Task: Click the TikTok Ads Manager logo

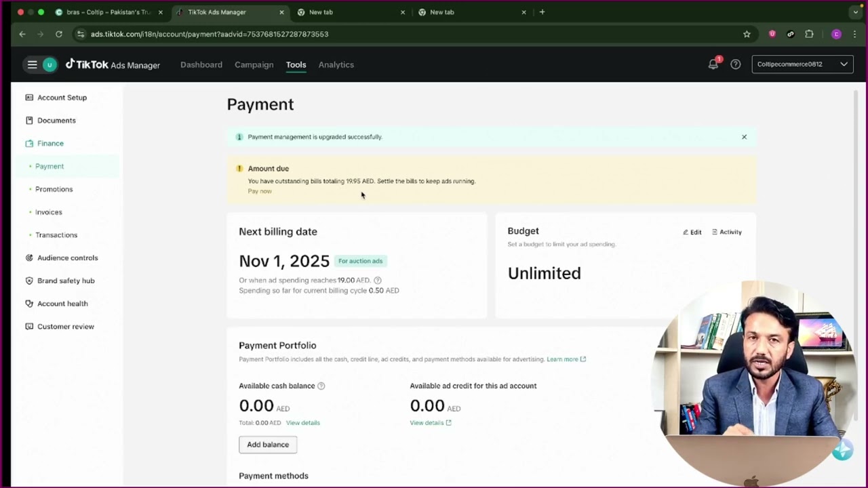Action: 113,64
